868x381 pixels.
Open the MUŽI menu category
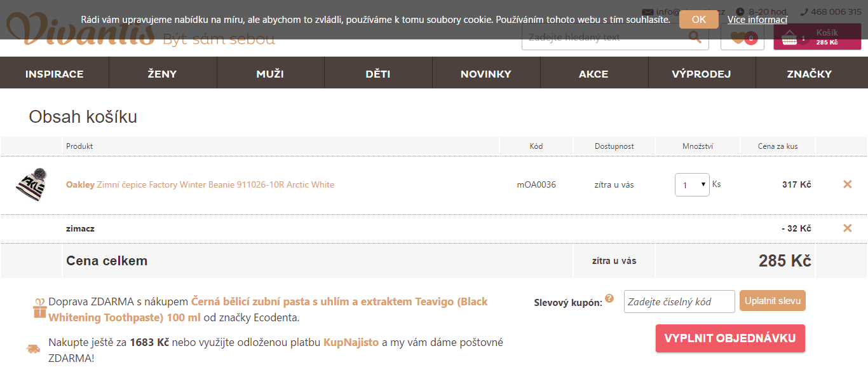point(270,74)
